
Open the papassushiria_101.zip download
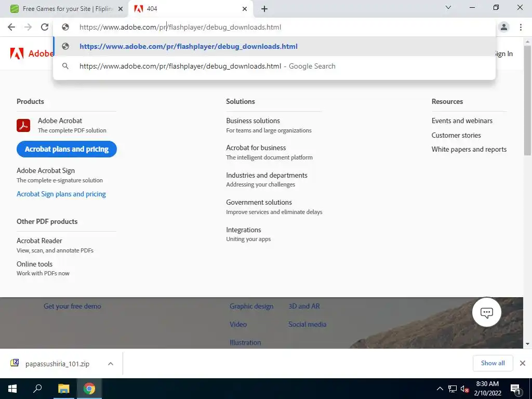click(57, 364)
